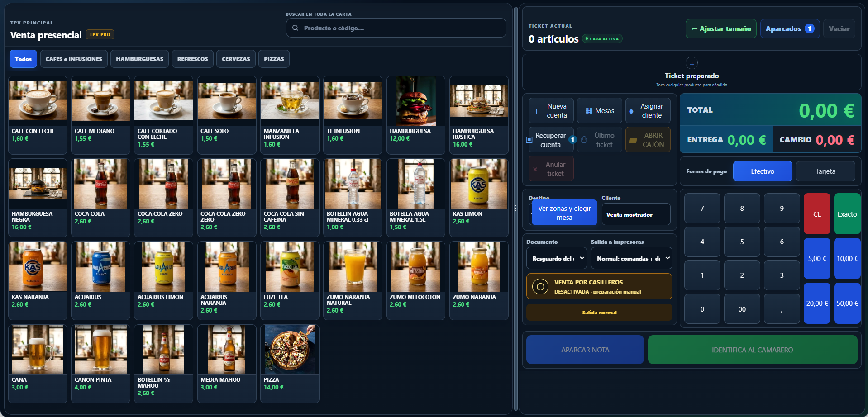The width and height of the screenshot is (868, 417).
Task: Switch to CAFES e INFUSIONES category
Action: (x=74, y=59)
